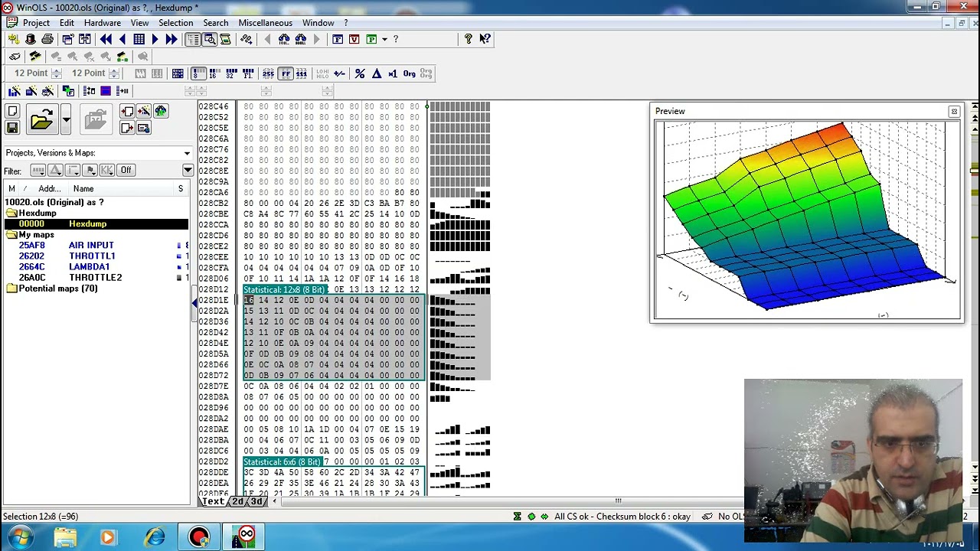Viewport: 980px width, 551px height.
Task: Click the magic wand icon in top toolbar
Action: [14, 39]
